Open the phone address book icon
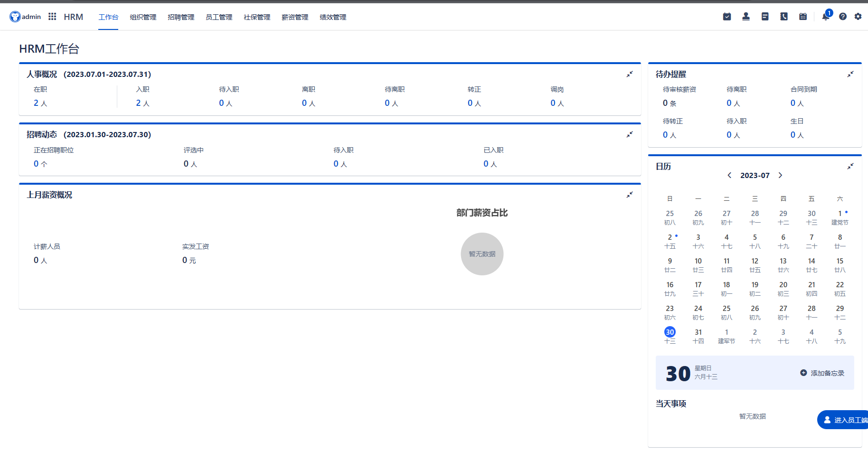This screenshot has width=868, height=451. point(784,17)
